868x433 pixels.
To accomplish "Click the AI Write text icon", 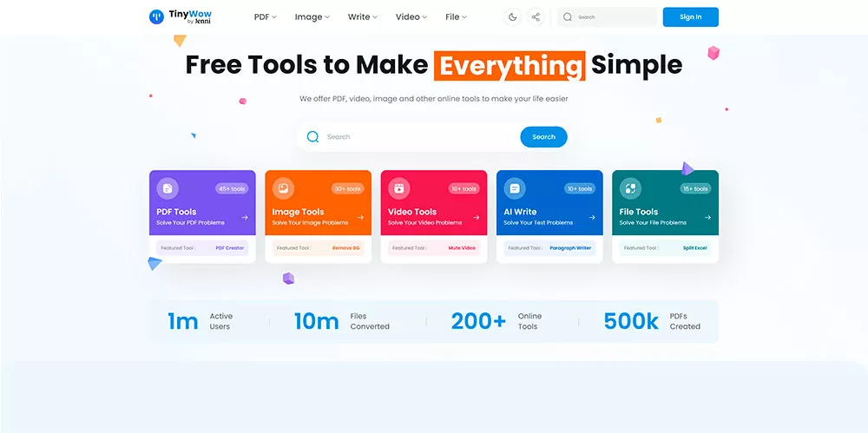I will 515,189.
